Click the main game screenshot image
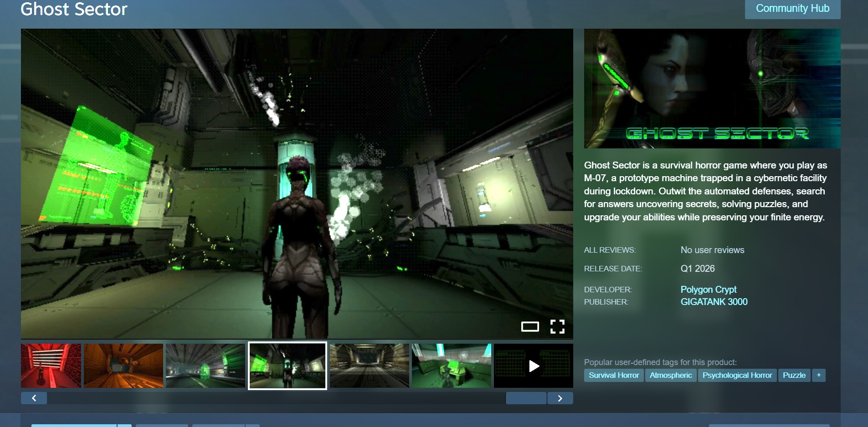 [x=297, y=184]
